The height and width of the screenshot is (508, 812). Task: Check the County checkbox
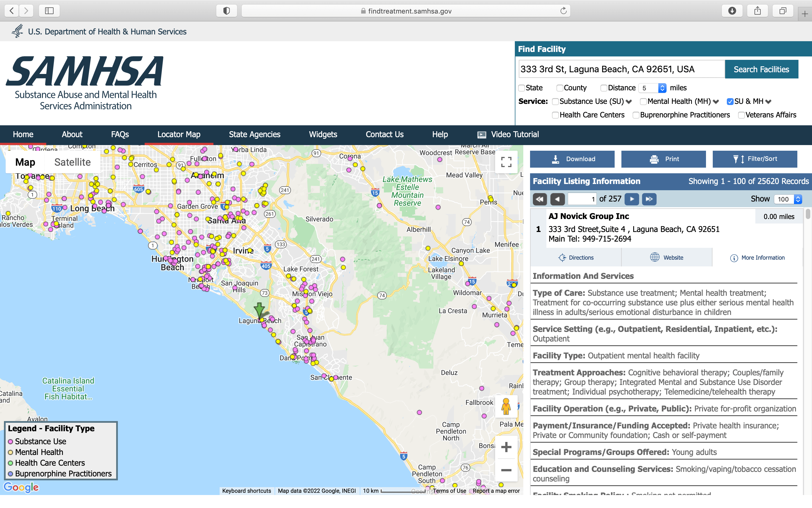pos(560,88)
